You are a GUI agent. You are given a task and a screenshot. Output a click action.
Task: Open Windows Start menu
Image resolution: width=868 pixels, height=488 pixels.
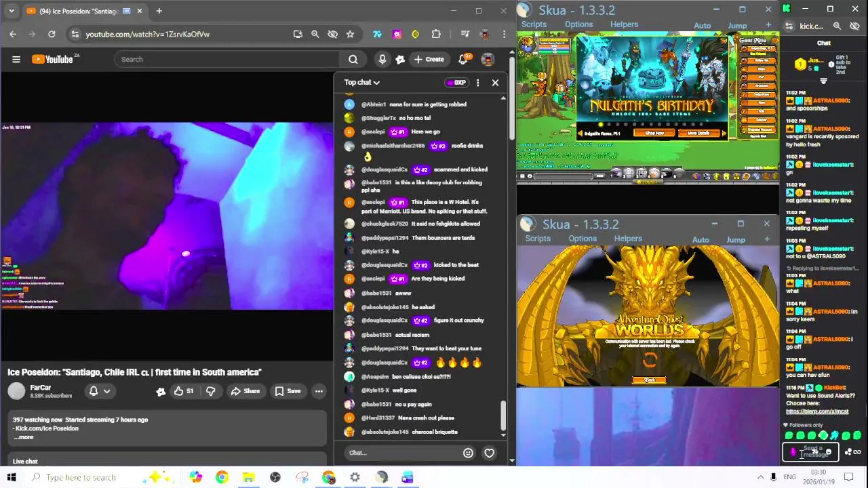pos(12,478)
